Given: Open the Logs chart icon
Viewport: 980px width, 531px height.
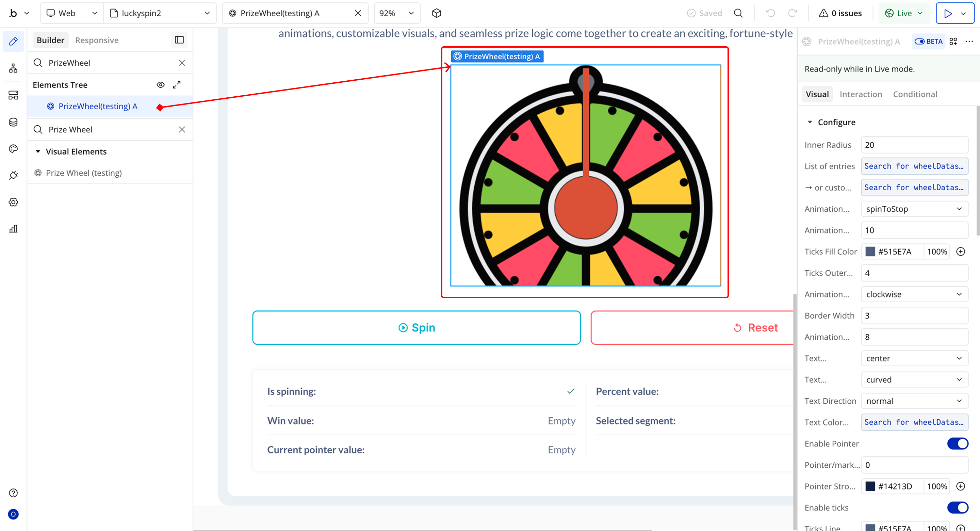Looking at the screenshot, I should (13, 229).
